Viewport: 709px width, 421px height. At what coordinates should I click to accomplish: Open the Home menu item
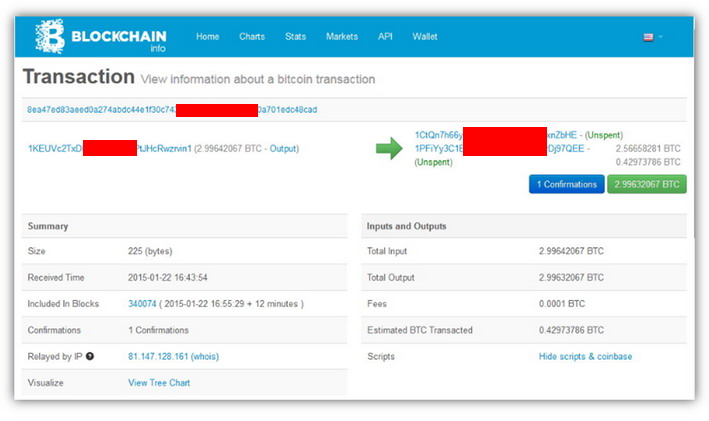click(x=208, y=37)
